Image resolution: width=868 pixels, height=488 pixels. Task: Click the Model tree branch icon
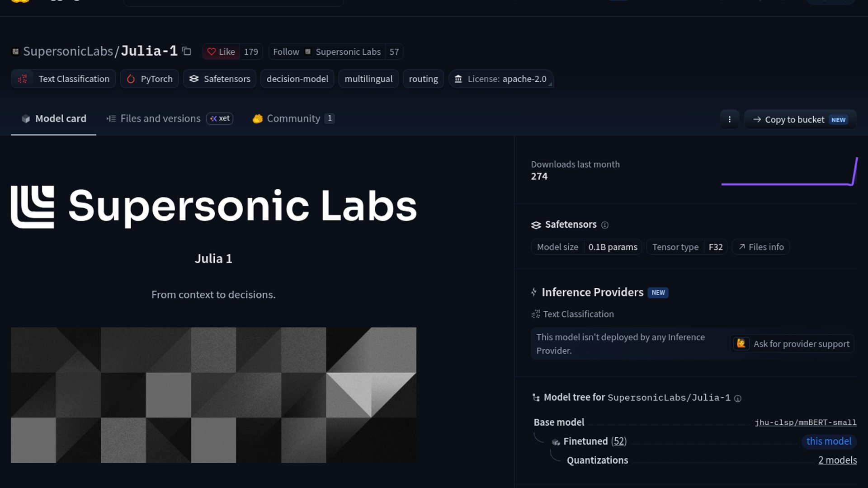coord(536,398)
